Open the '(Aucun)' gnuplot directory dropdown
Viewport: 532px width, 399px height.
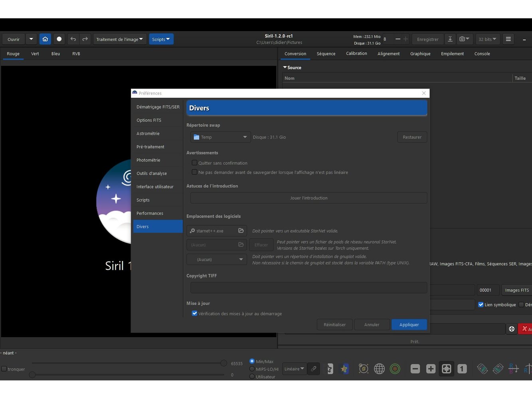[217, 259]
